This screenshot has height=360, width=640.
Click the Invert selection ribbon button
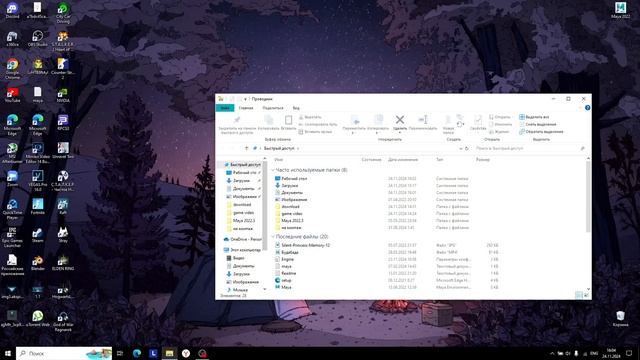tap(541, 132)
